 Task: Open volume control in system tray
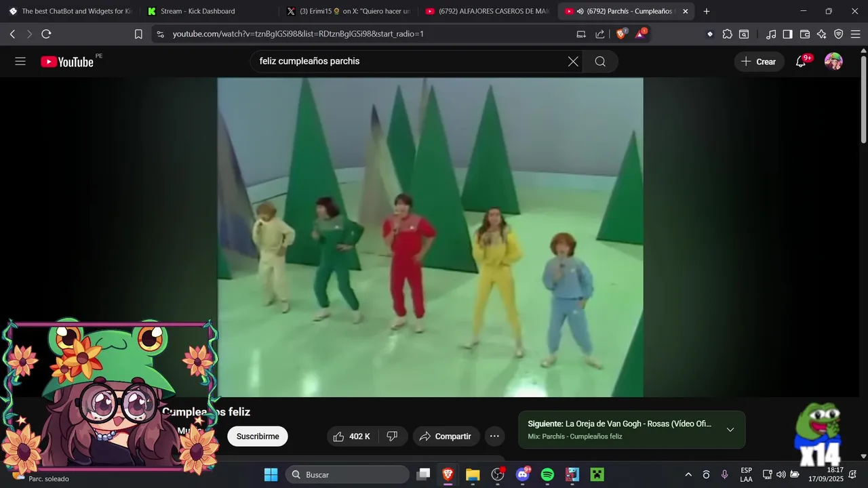[x=781, y=474]
